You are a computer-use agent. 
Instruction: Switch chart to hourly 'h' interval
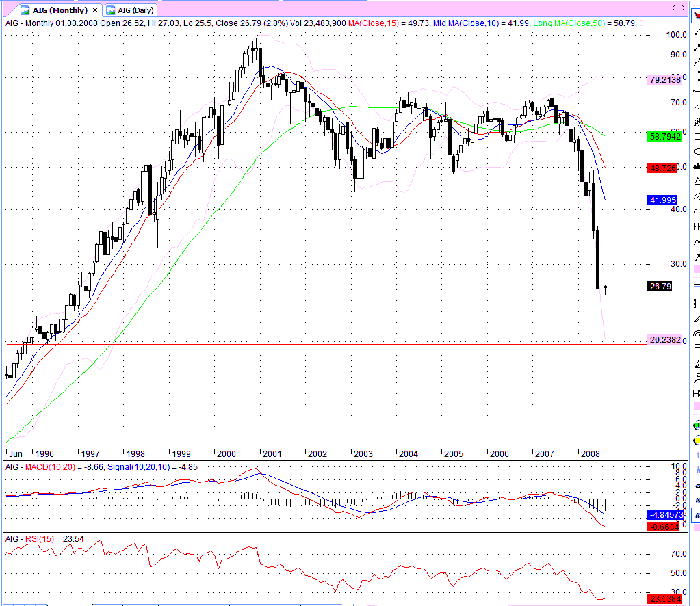click(x=697, y=470)
